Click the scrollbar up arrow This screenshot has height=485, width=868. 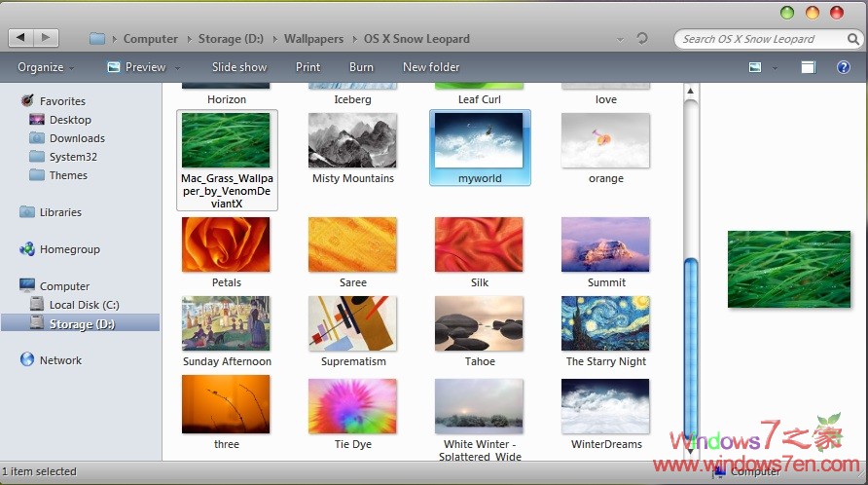click(x=690, y=91)
